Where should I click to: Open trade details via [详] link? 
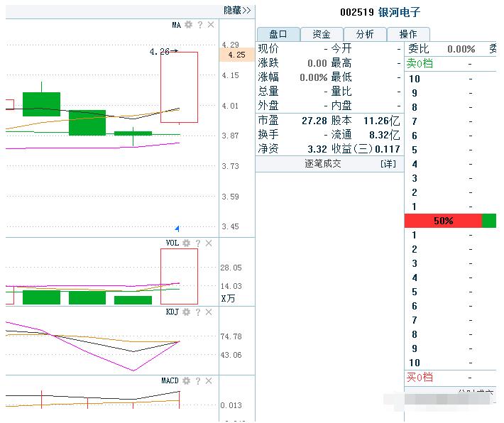(x=388, y=164)
